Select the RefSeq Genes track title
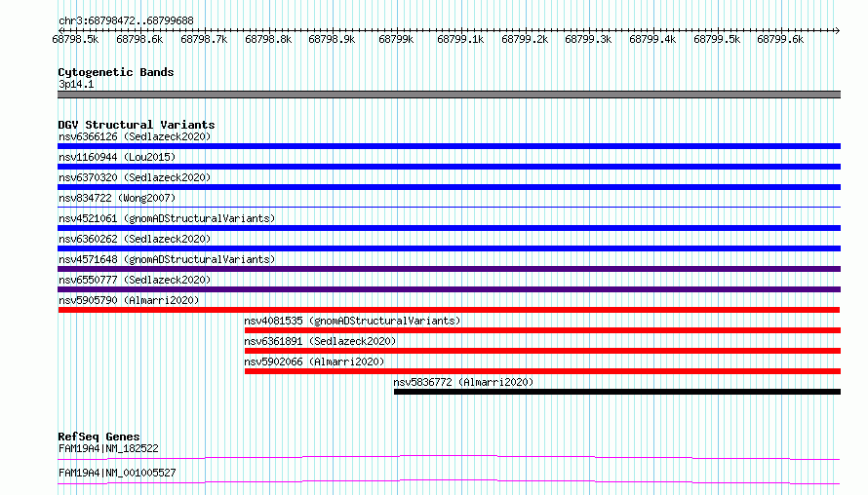This screenshot has height=495, width=868. click(x=99, y=437)
